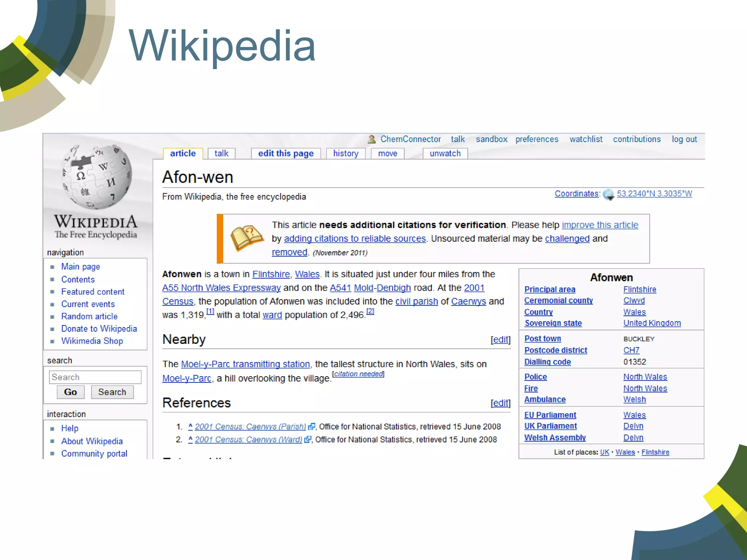Viewport: 747px width, 560px height.
Task: Focus the sidebar Search input field
Action: (95, 377)
